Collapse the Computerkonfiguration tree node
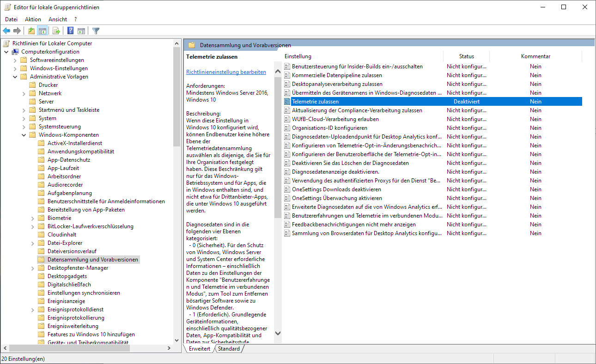The width and height of the screenshot is (596, 364). (6, 52)
